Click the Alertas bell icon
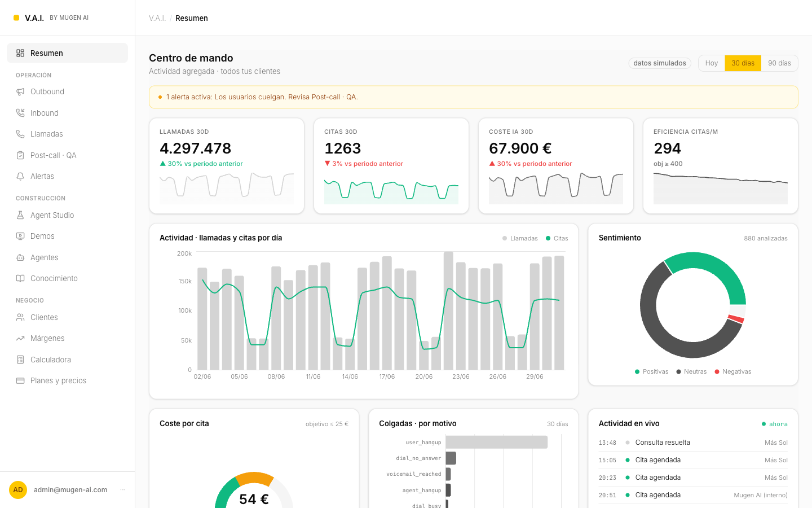The image size is (812, 508). (20, 176)
